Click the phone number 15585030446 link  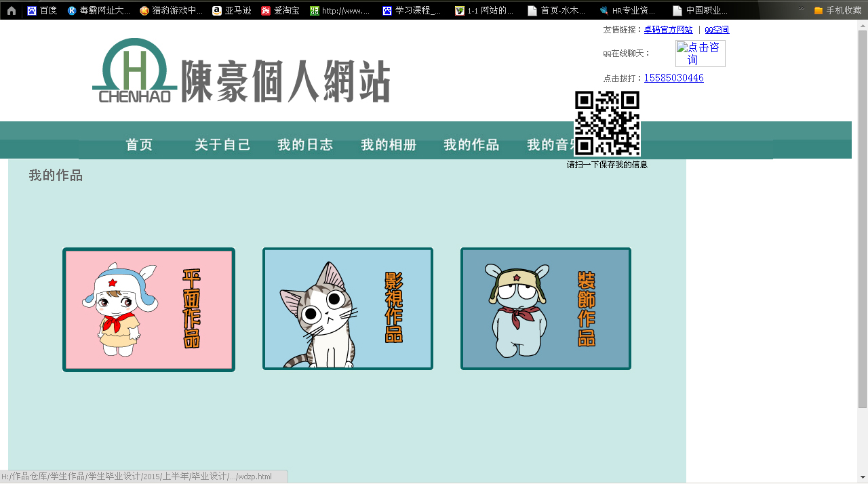pos(674,78)
